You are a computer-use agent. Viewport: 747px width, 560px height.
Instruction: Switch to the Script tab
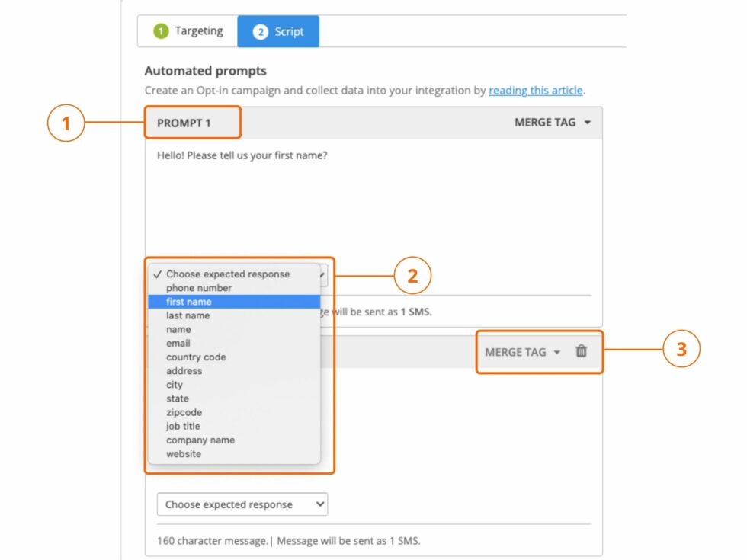click(x=279, y=30)
